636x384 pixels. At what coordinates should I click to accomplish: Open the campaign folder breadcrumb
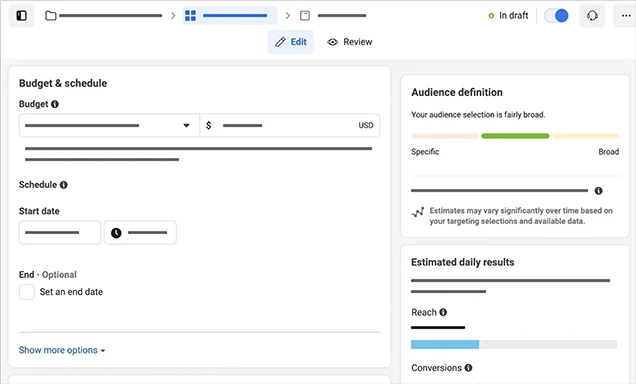tap(103, 16)
